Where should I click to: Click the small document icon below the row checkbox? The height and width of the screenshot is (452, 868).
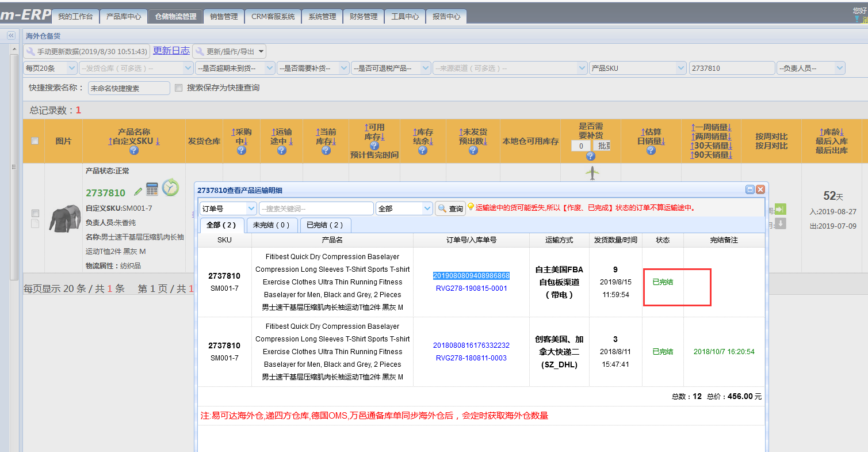[x=35, y=223]
